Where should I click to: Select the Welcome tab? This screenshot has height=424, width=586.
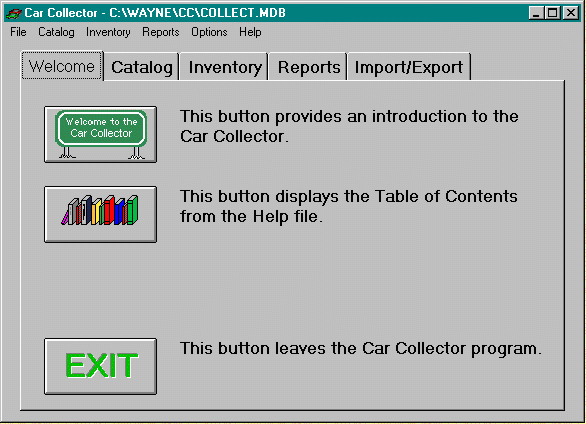62,66
